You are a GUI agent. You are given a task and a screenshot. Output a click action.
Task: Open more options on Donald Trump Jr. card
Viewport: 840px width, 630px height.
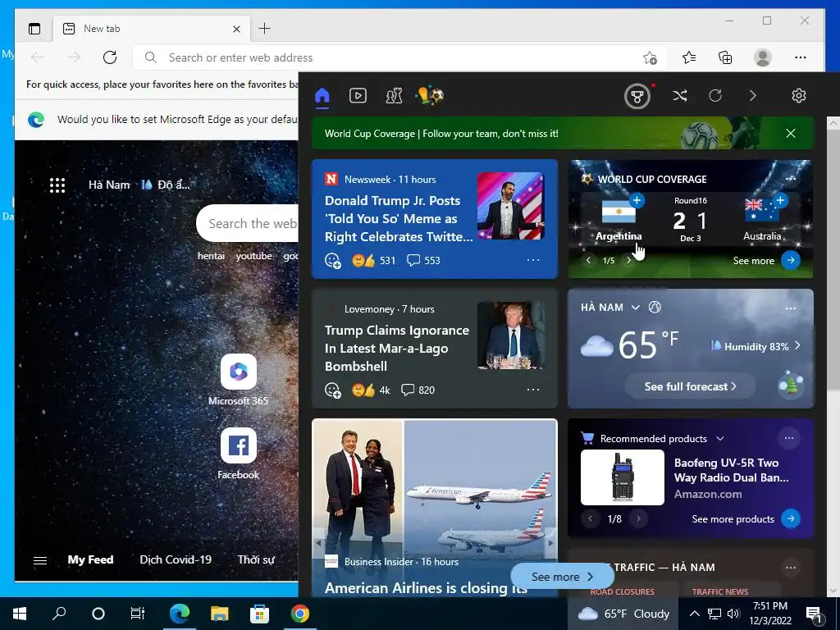point(533,260)
